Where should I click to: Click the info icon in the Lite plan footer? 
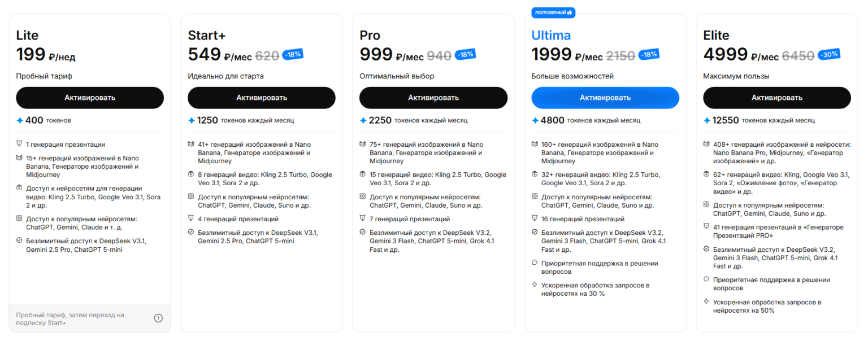[158, 318]
